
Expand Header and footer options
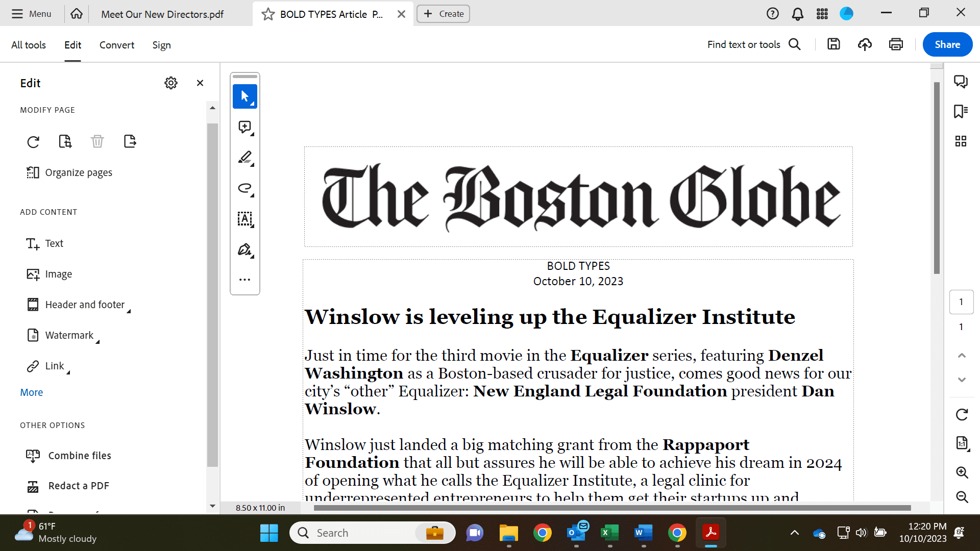[x=78, y=305]
